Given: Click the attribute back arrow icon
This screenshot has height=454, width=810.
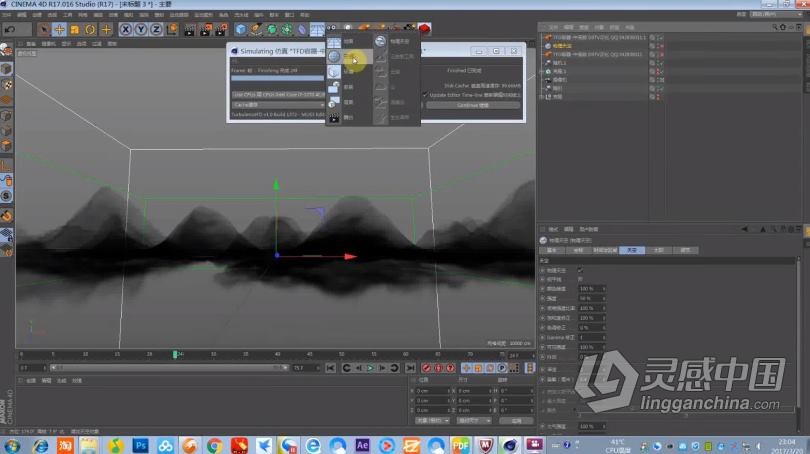Looking at the screenshot, I should [744, 229].
